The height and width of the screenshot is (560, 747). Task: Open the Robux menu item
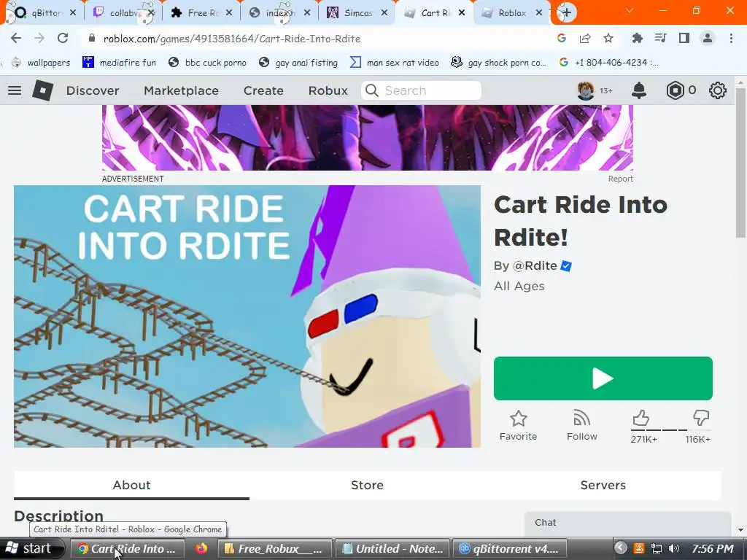click(328, 90)
